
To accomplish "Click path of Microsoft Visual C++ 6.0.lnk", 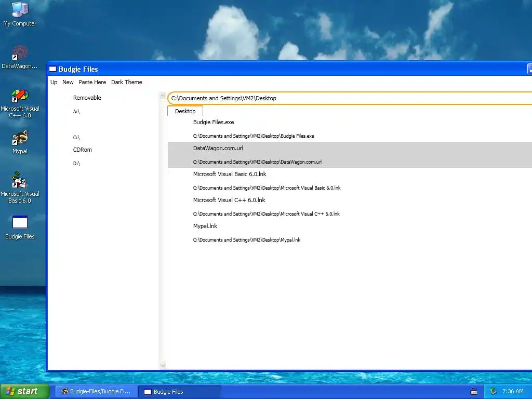I will click(267, 214).
